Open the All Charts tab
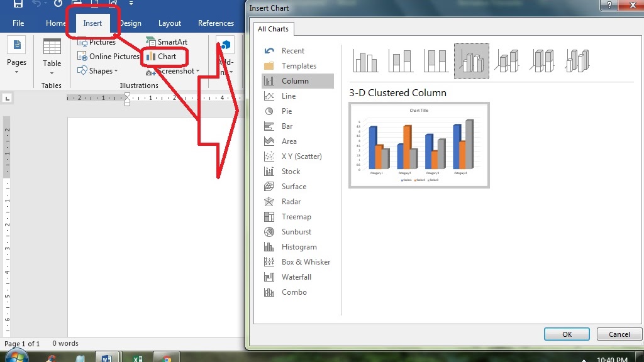644x362 pixels. pos(273,29)
